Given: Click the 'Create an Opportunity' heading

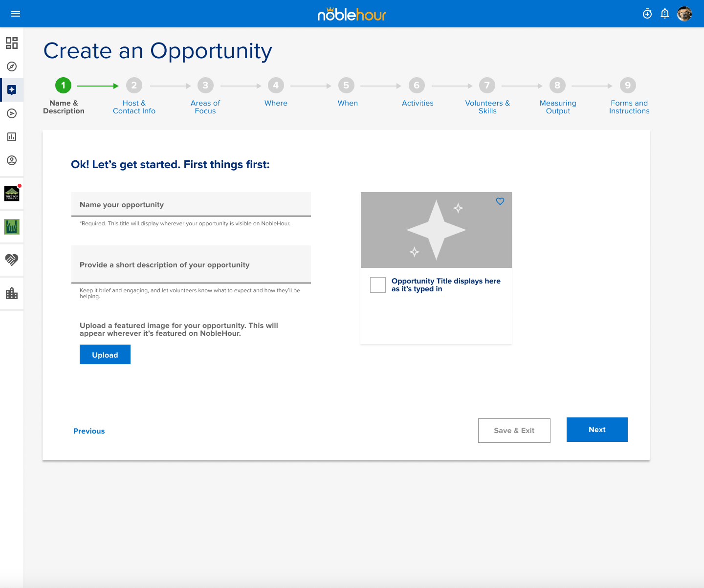Looking at the screenshot, I should coord(158,51).
